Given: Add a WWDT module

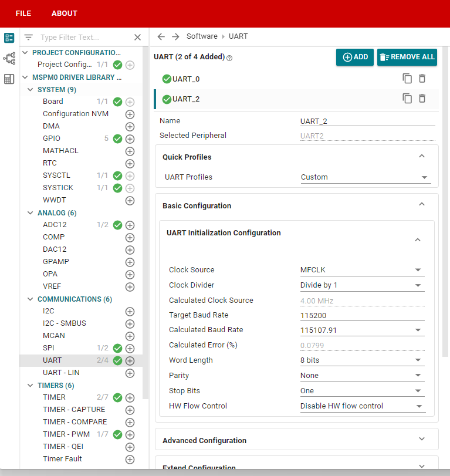Looking at the screenshot, I should click(130, 201).
